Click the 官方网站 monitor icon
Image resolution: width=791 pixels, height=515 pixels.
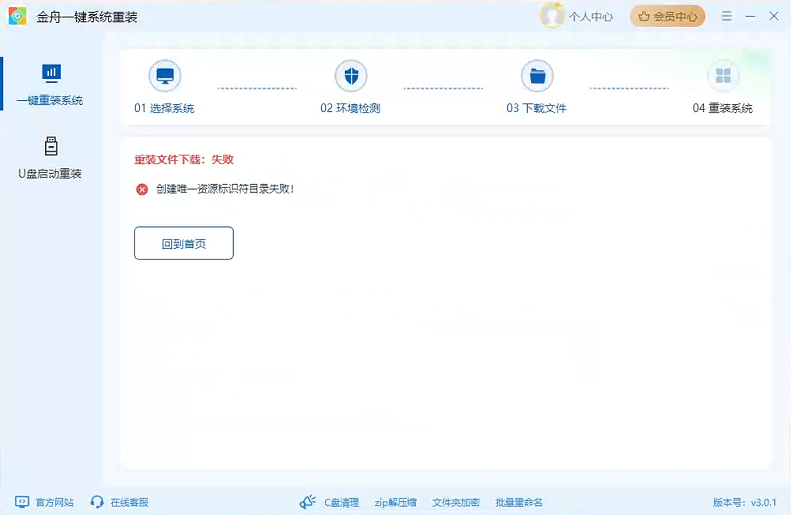point(22,502)
